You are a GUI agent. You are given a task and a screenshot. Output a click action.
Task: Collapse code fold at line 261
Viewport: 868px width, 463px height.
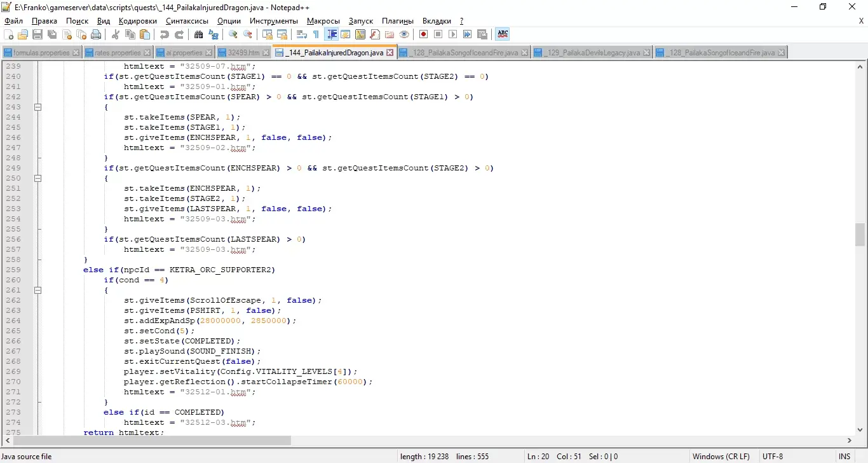37,290
